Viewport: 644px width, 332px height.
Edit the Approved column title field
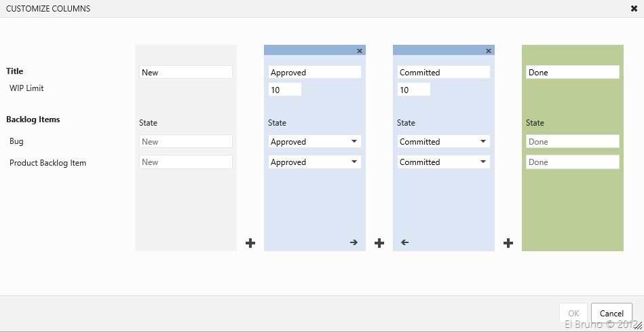point(315,73)
